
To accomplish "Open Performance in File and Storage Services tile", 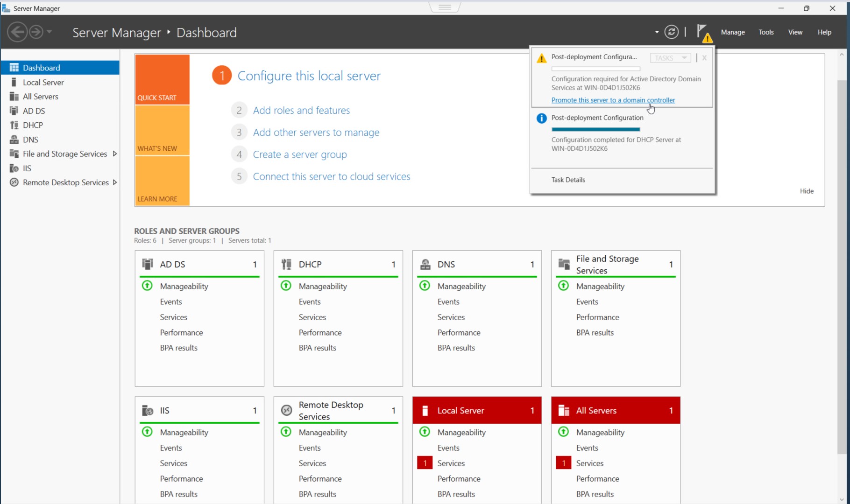I will pos(597,317).
